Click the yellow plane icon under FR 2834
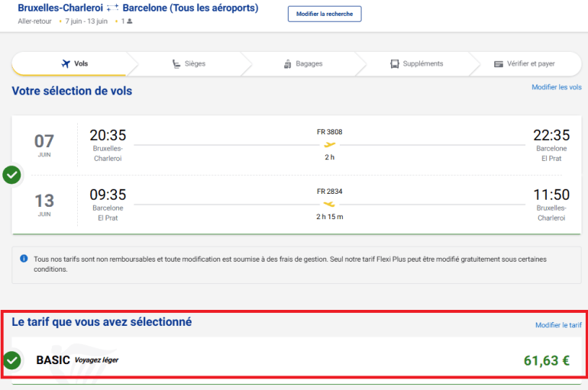The width and height of the screenshot is (588, 390). coord(330,204)
